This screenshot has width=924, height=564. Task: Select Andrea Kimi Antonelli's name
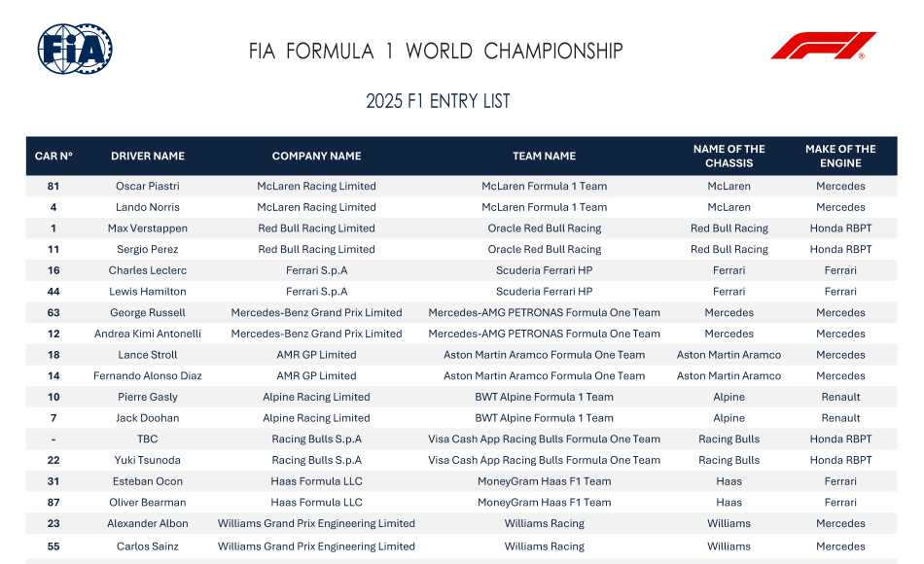148,334
